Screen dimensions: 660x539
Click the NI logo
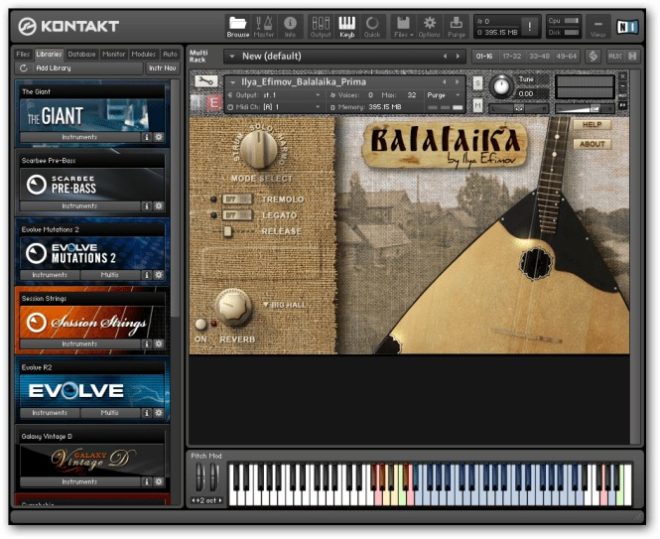(x=627, y=27)
